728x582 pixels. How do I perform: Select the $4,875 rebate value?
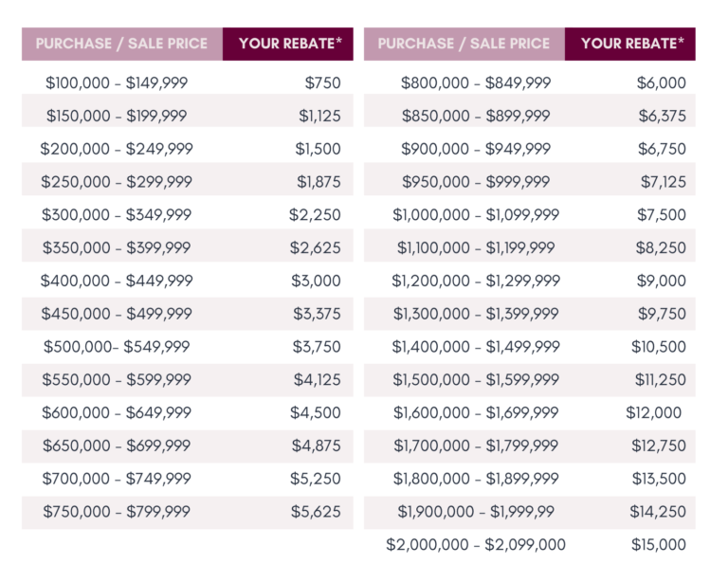pyautogui.click(x=316, y=446)
